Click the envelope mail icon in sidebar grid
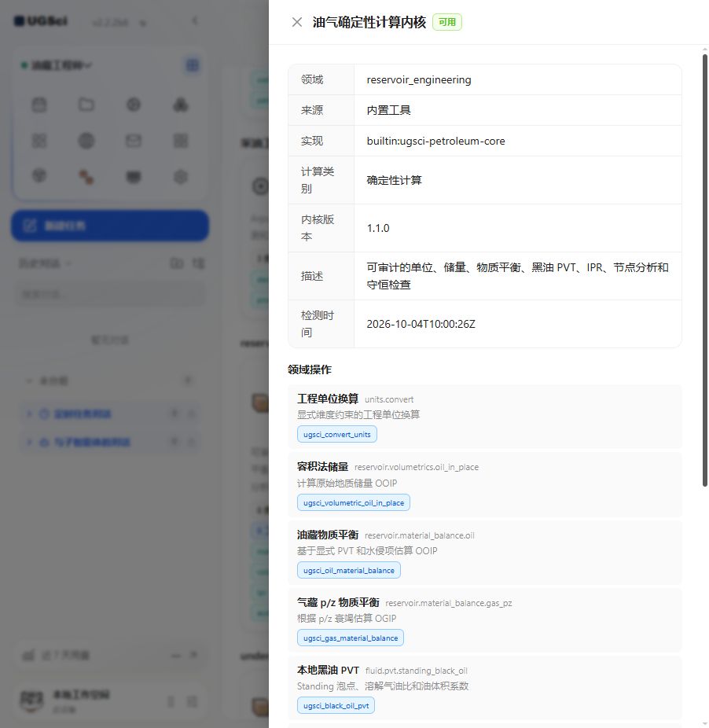Image resolution: width=709 pixels, height=728 pixels. pyautogui.click(x=134, y=141)
